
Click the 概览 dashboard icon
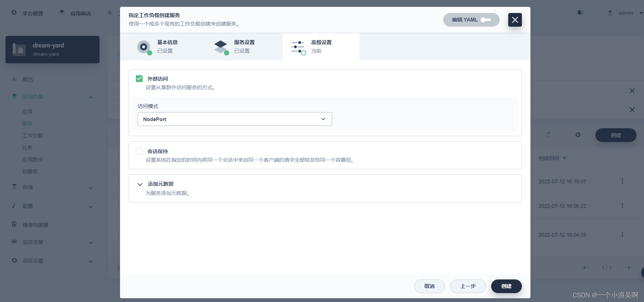14,79
